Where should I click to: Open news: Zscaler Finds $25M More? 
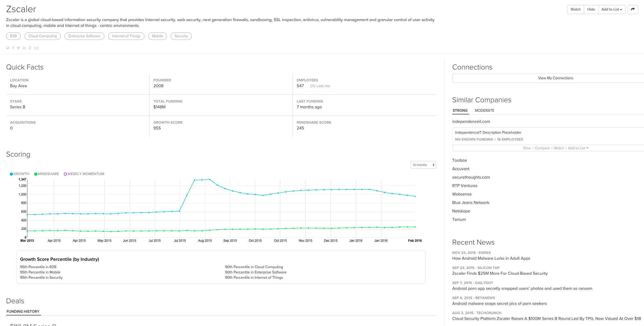500,273
